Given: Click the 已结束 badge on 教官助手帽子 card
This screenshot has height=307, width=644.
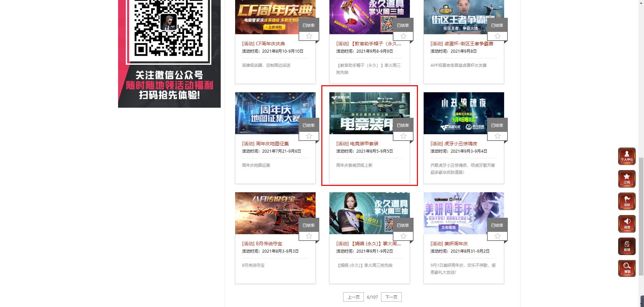Looking at the screenshot, I should [x=403, y=25].
